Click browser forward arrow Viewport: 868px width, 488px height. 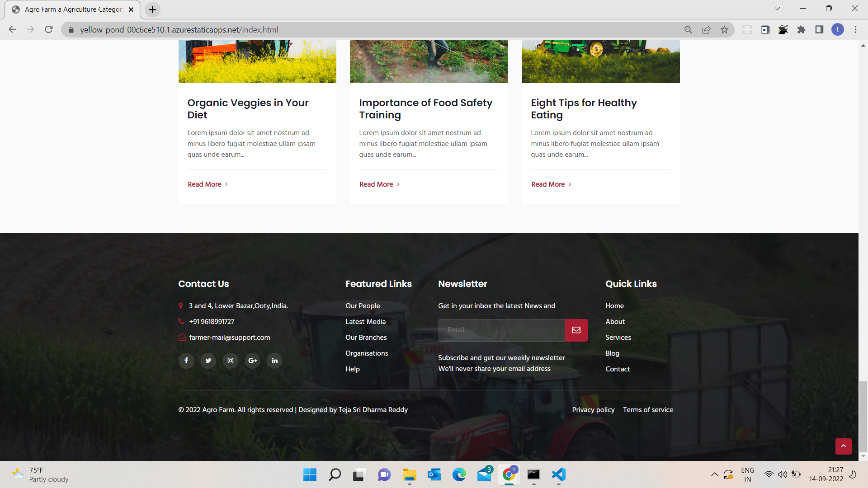click(31, 29)
